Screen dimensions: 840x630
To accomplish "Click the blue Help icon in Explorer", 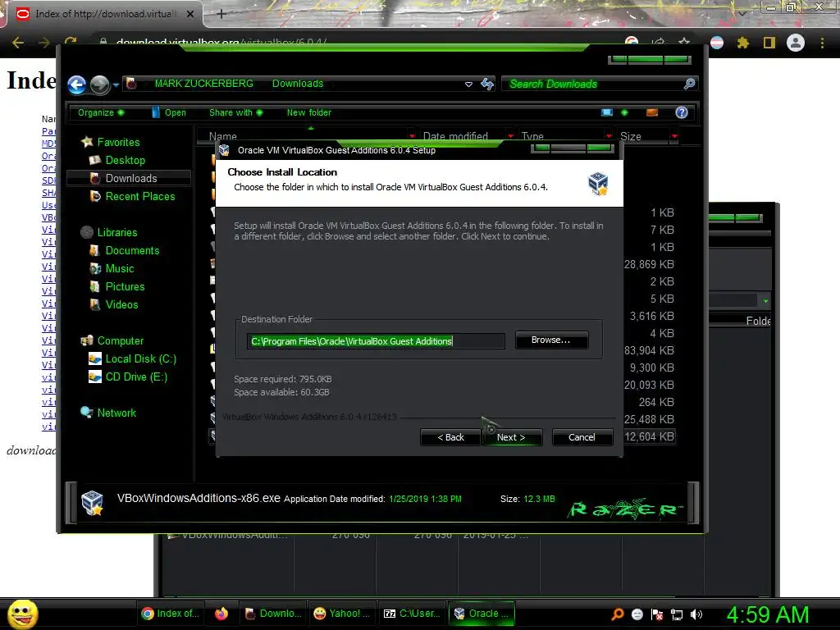I will (x=682, y=112).
